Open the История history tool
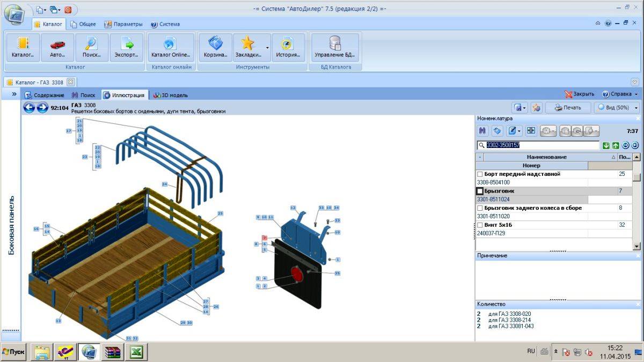 288,48
